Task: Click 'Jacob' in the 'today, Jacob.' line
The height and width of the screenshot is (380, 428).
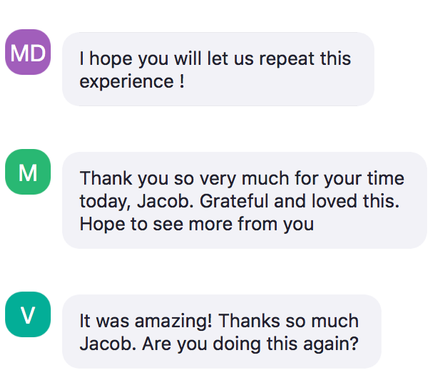Action: click(x=163, y=201)
